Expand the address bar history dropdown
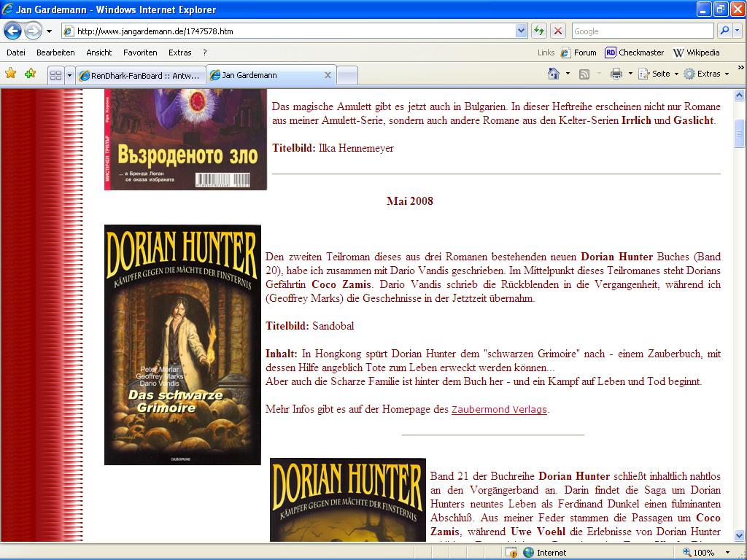Viewport: 747px width, 560px height. (521, 31)
